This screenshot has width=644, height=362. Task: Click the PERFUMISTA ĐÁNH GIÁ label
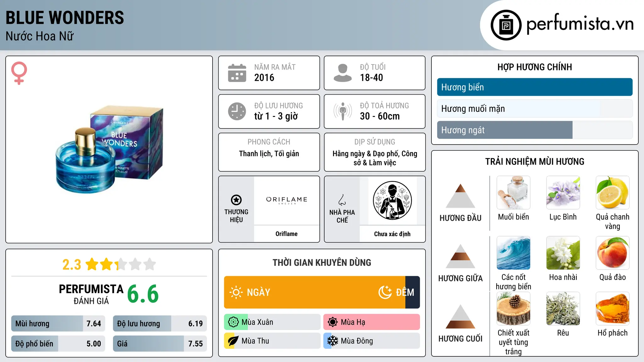pyautogui.click(x=91, y=294)
